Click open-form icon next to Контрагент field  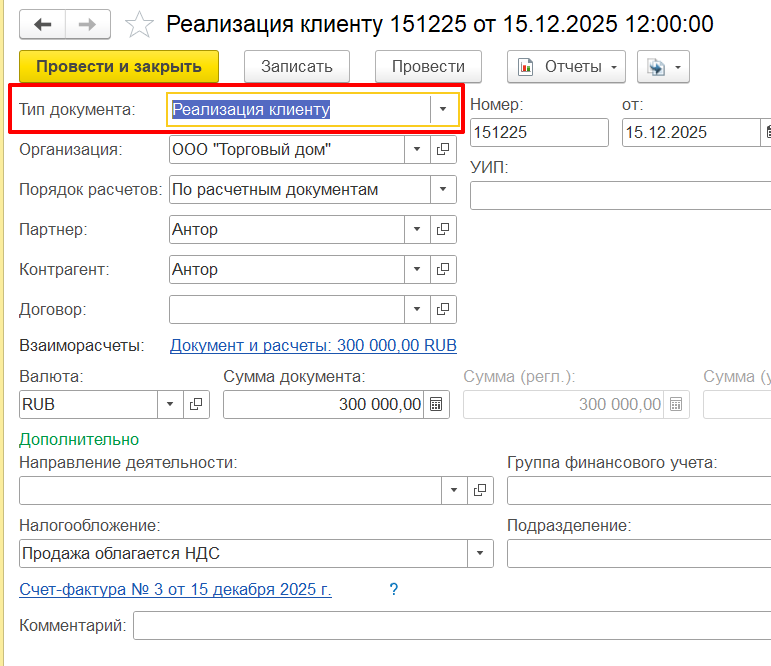coord(444,270)
